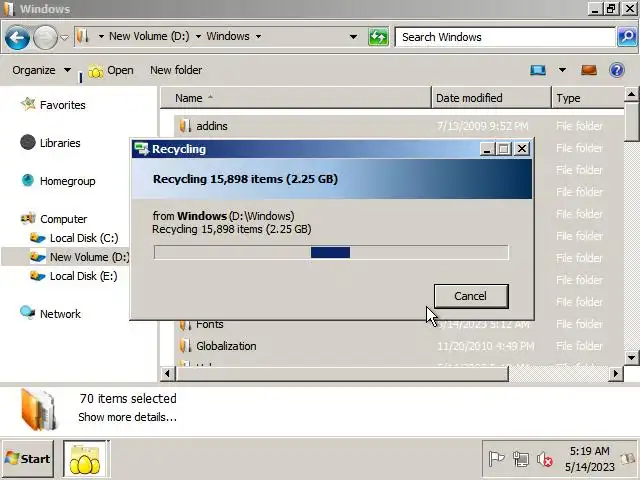
Task: Click the network tray icon
Action: tap(520, 460)
